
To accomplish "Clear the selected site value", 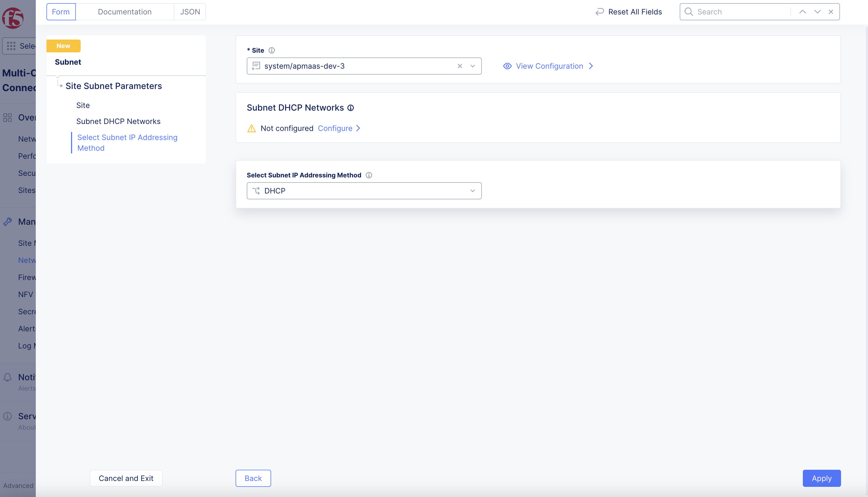I will tap(460, 66).
